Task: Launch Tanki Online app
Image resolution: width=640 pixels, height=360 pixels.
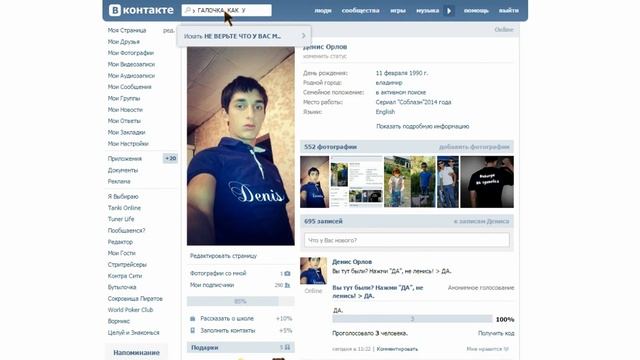Action: (124, 208)
